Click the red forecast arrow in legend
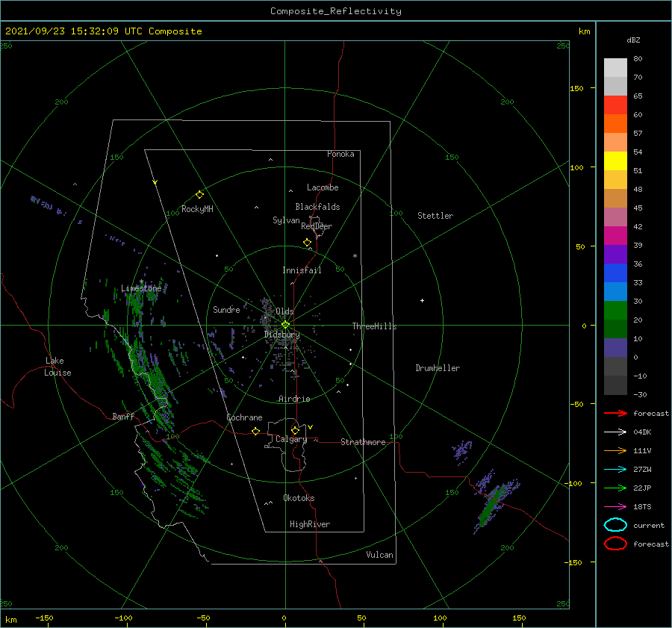 click(615, 413)
